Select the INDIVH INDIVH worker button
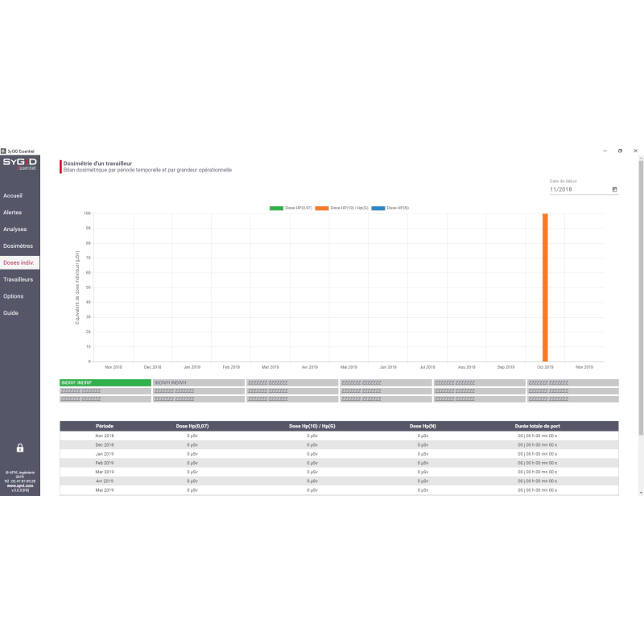Viewport: 644px width, 644px height. pyautogui.click(x=199, y=382)
